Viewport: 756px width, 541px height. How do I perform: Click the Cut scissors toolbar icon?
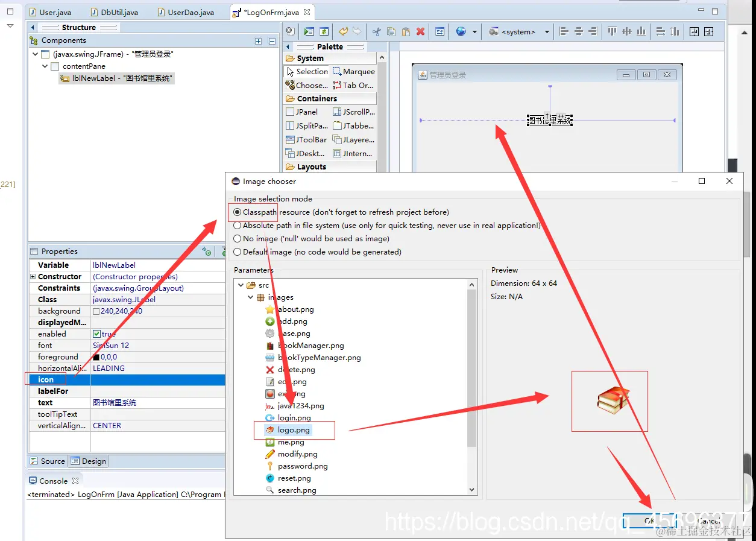click(377, 31)
